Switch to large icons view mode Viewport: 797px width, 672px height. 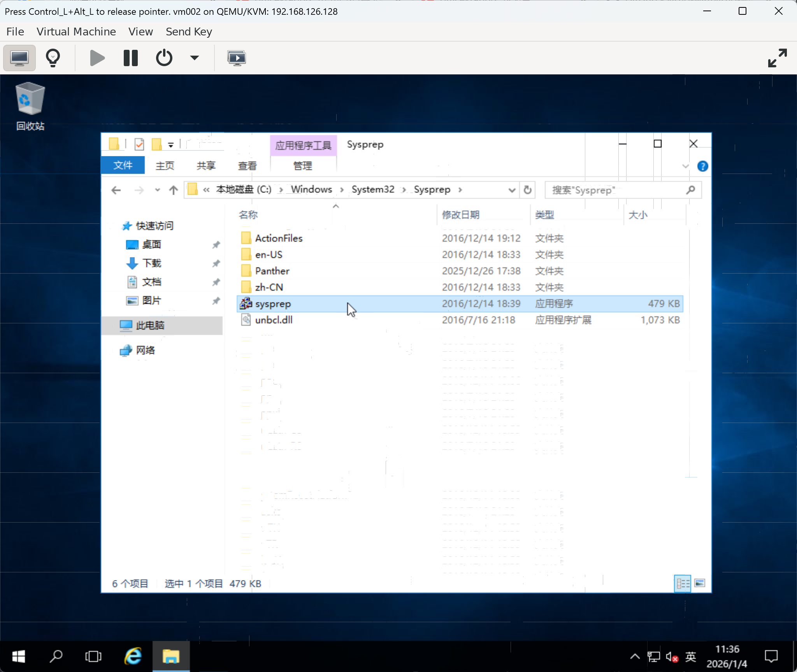pyautogui.click(x=700, y=583)
